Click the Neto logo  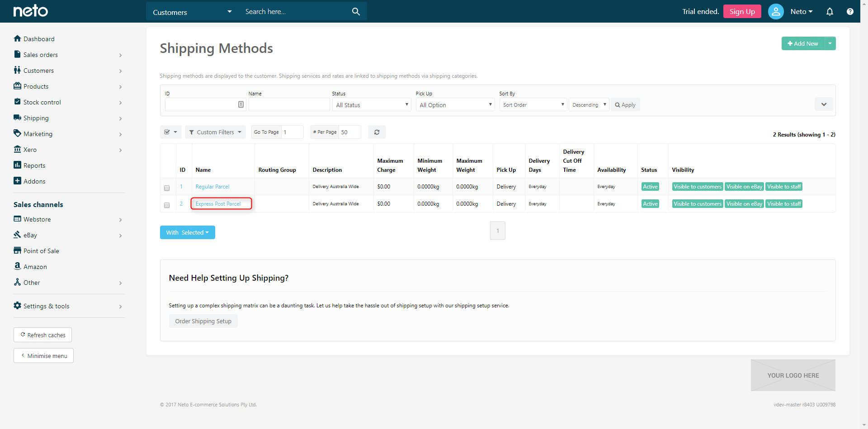(x=30, y=11)
